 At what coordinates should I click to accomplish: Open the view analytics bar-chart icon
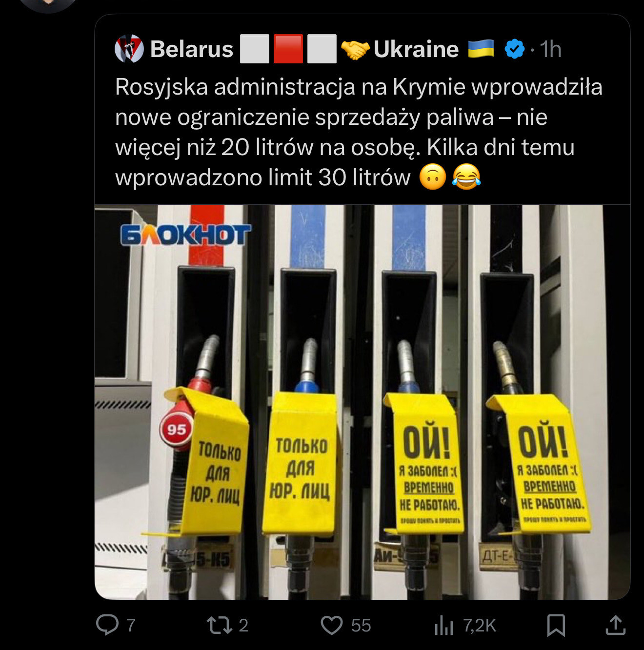[443, 625]
